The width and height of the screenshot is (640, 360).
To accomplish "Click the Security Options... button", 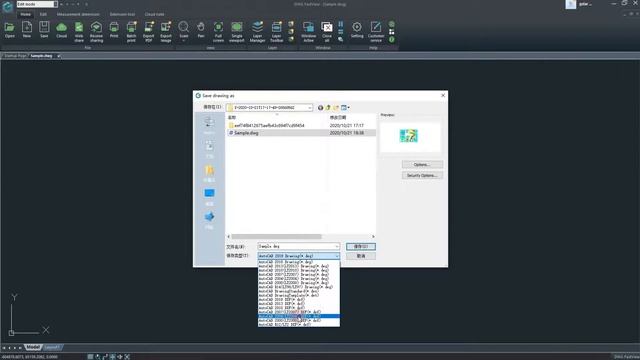I will [x=422, y=176].
